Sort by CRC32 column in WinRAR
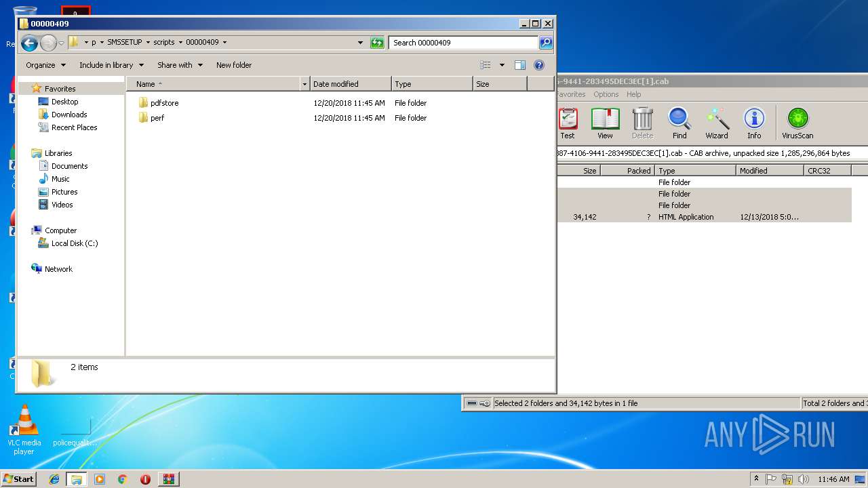Image resolution: width=868 pixels, height=488 pixels. (827, 171)
